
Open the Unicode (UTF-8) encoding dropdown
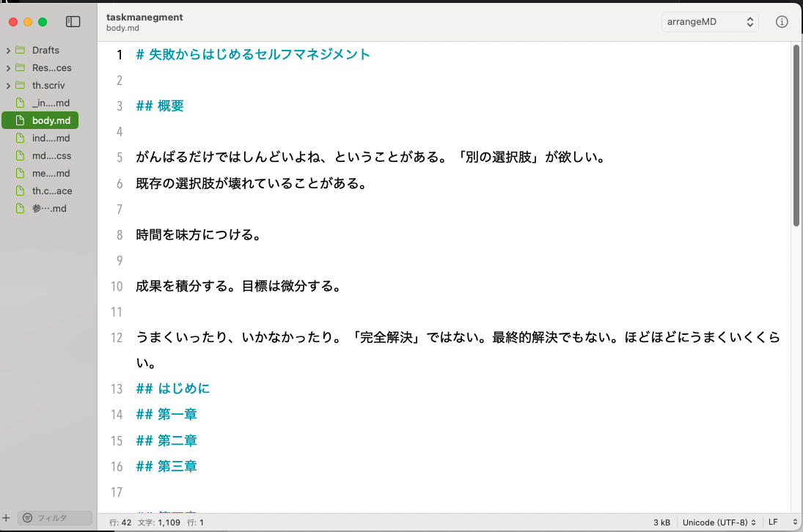tap(719, 522)
